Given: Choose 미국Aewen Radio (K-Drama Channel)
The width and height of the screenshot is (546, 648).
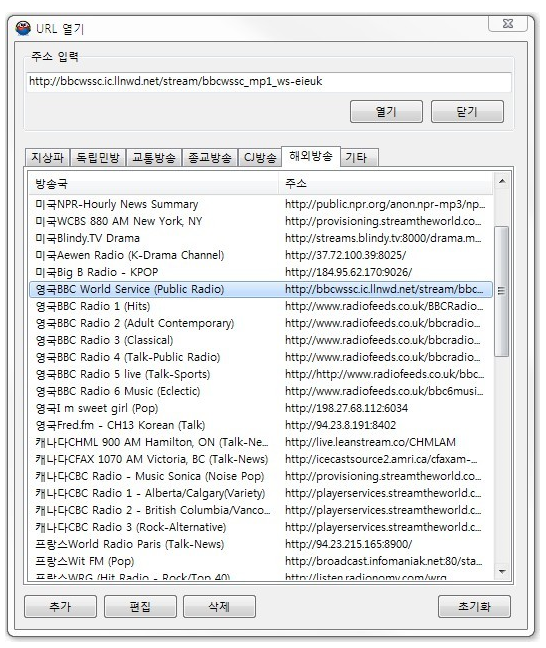Looking at the screenshot, I should (261, 255).
